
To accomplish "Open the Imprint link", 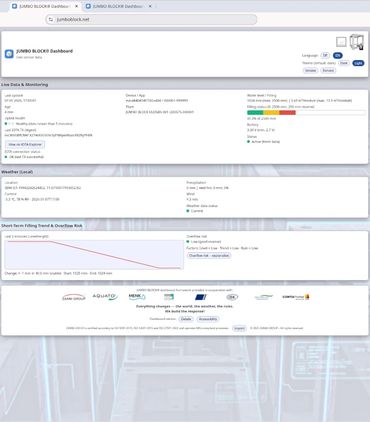I will point(239,328).
